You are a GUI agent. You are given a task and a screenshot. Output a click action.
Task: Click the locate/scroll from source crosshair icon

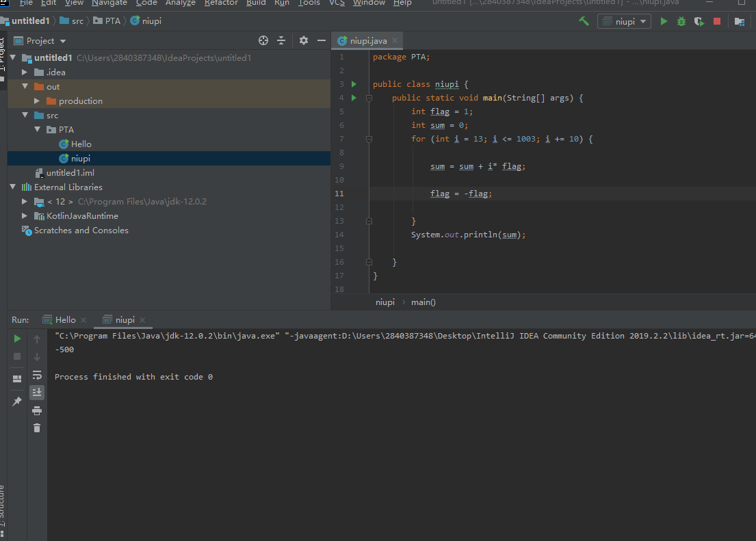(x=263, y=41)
